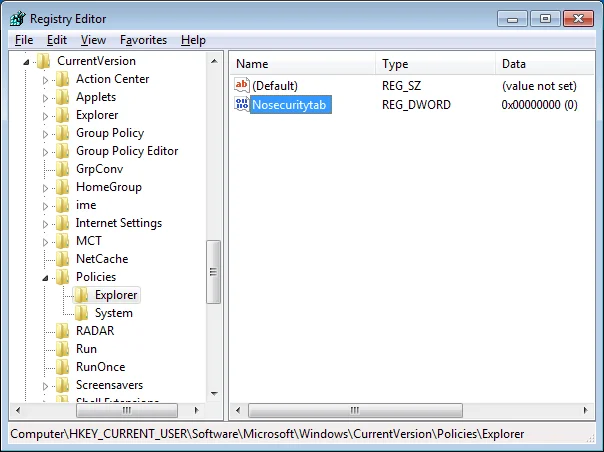Expand the HomeGroup key
Screen dimensions: 604x452
pyautogui.click(x=45, y=188)
